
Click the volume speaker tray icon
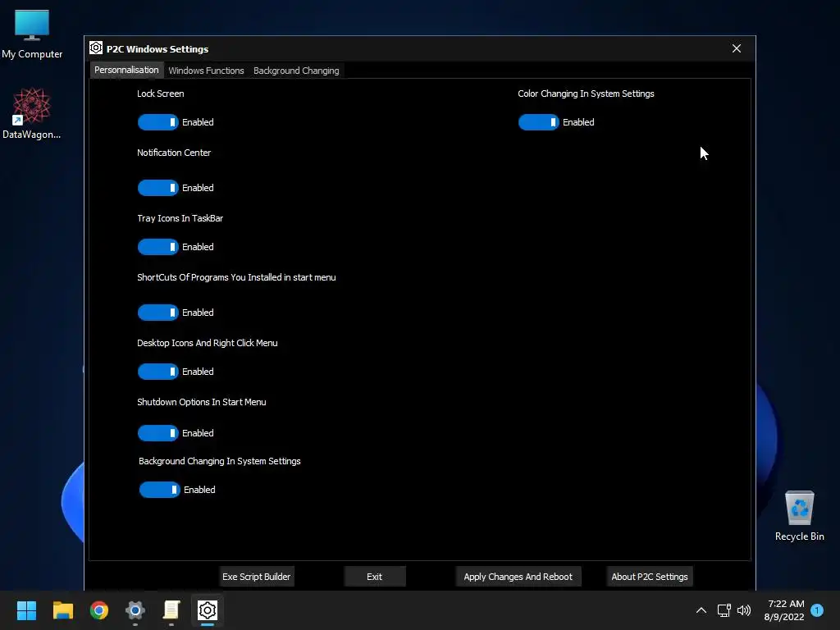[744, 610]
